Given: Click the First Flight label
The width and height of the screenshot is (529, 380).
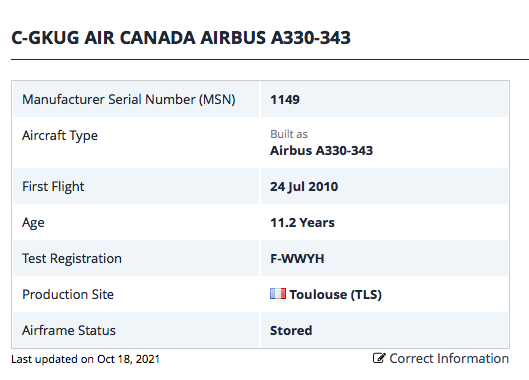Looking at the screenshot, I should pyautogui.click(x=53, y=187).
